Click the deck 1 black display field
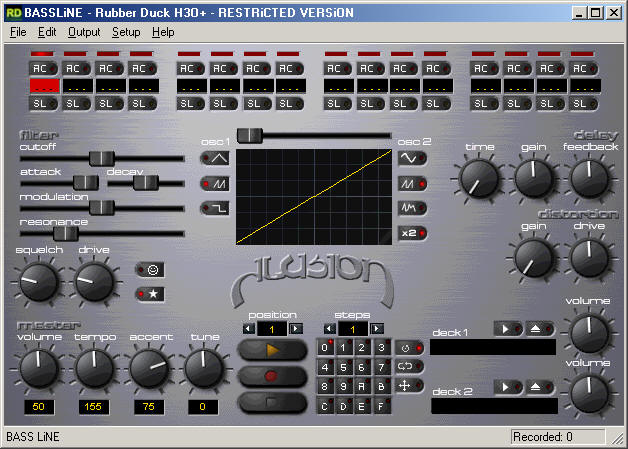The width and height of the screenshot is (628, 449). pos(493,347)
